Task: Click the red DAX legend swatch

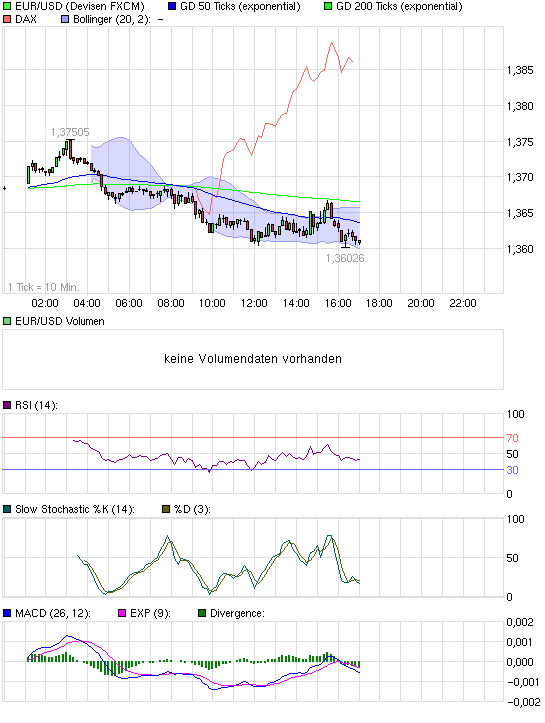Action: click(7, 19)
